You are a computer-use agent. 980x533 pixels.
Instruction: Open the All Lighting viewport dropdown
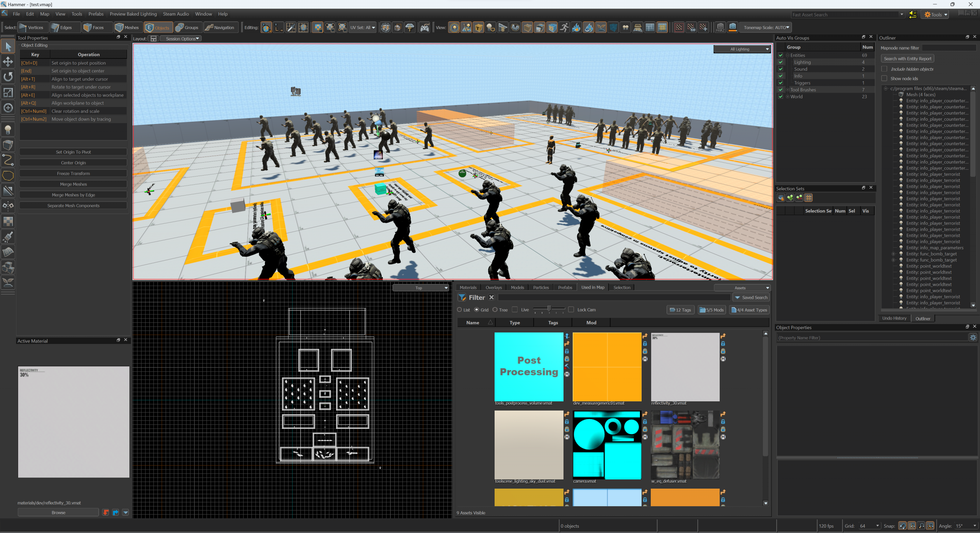(x=742, y=49)
